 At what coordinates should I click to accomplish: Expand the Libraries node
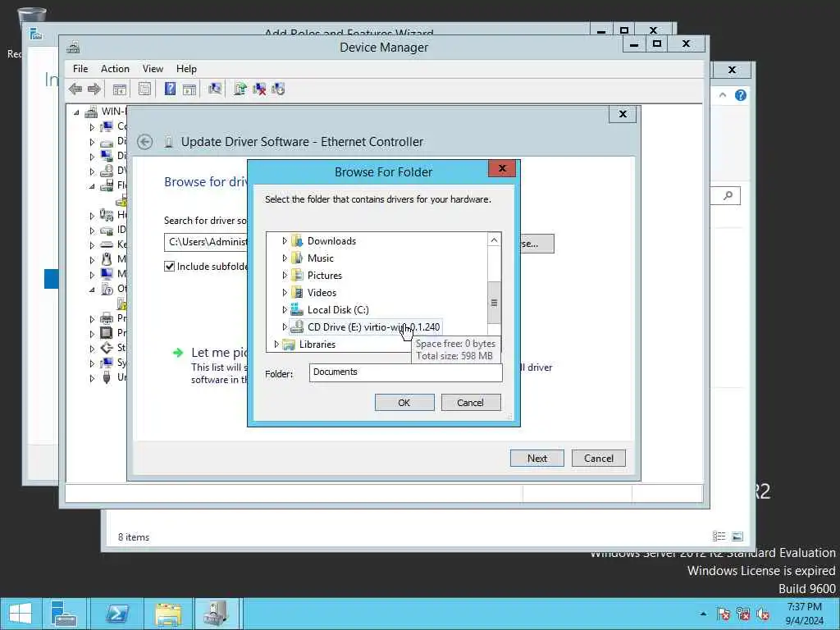pyautogui.click(x=276, y=344)
